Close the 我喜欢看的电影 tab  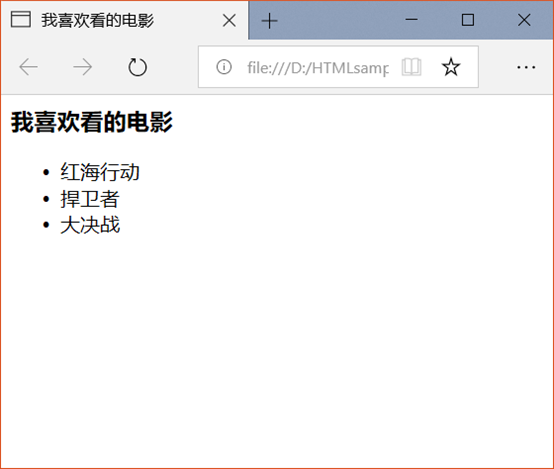pyautogui.click(x=229, y=20)
